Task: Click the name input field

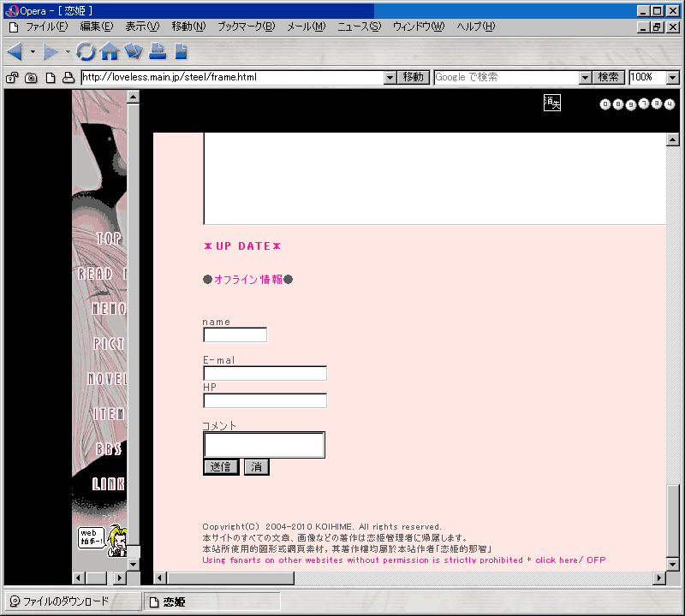Action: coord(235,335)
